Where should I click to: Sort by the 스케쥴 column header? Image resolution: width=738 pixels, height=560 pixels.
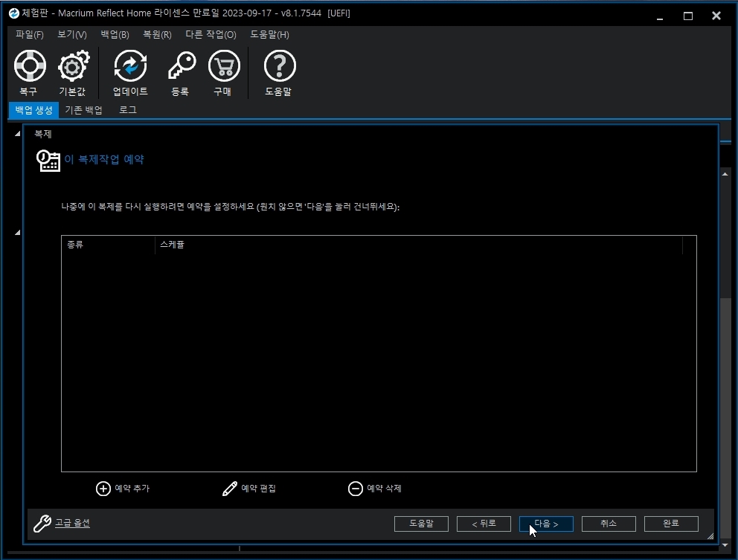pyautogui.click(x=418, y=245)
